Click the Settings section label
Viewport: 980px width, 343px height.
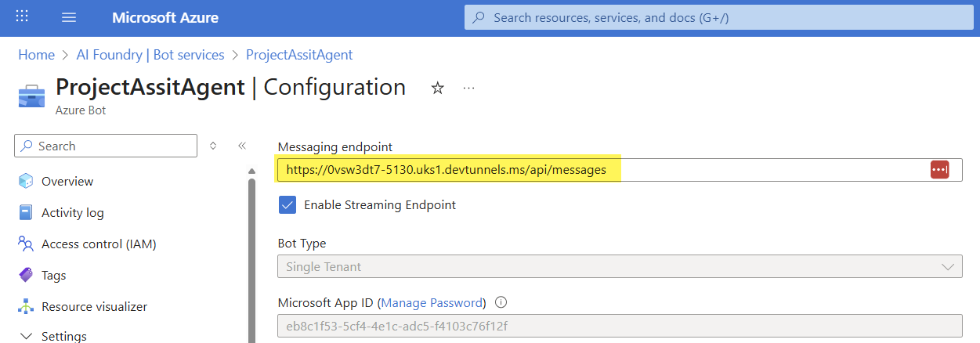pyautogui.click(x=64, y=336)
